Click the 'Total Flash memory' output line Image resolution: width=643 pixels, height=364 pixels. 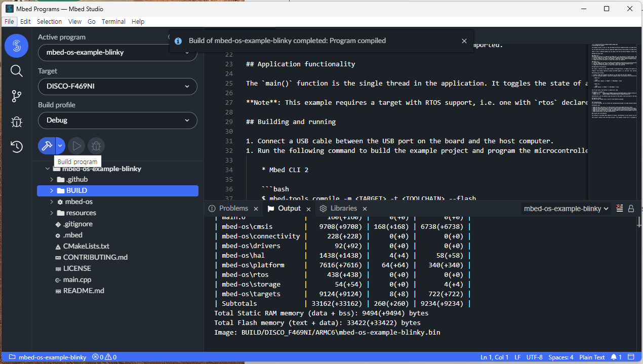(x=317, y=323)
